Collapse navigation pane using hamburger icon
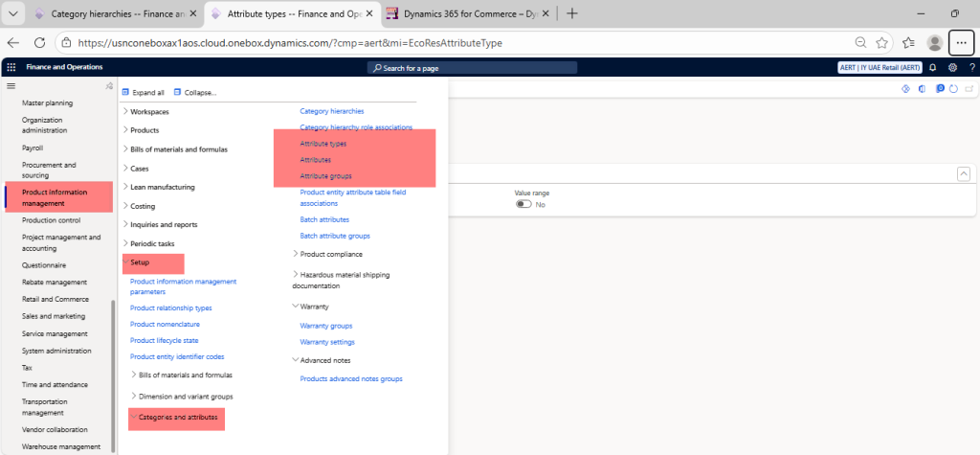The width and height of the screenshot is (980, 455). pyautogui.click(x=11, y=86)
